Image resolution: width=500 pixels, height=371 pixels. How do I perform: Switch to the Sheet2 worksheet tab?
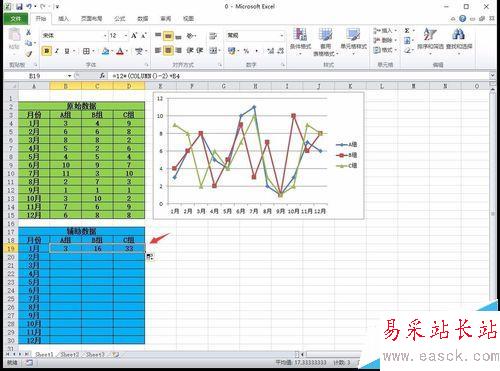pos(70,355)
